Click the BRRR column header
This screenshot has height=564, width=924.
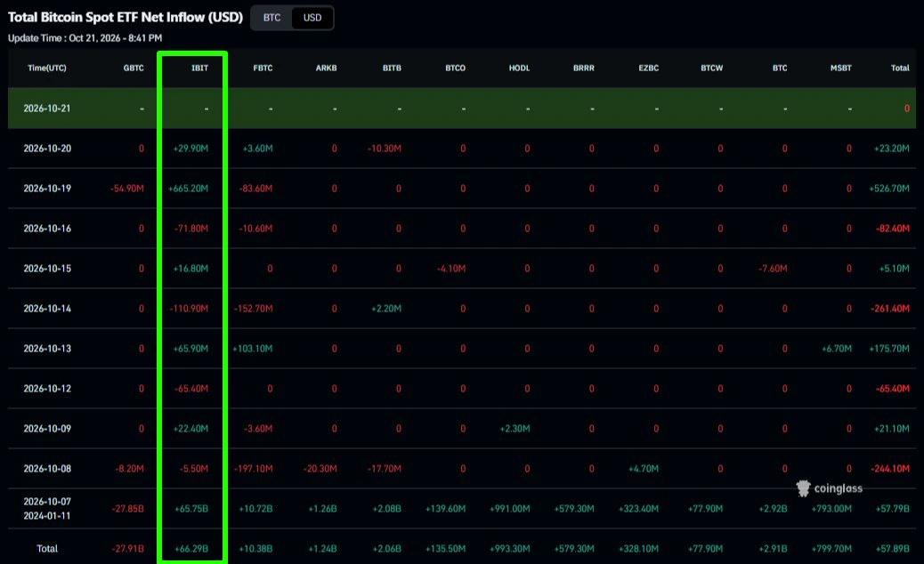[x=584, y=68]
